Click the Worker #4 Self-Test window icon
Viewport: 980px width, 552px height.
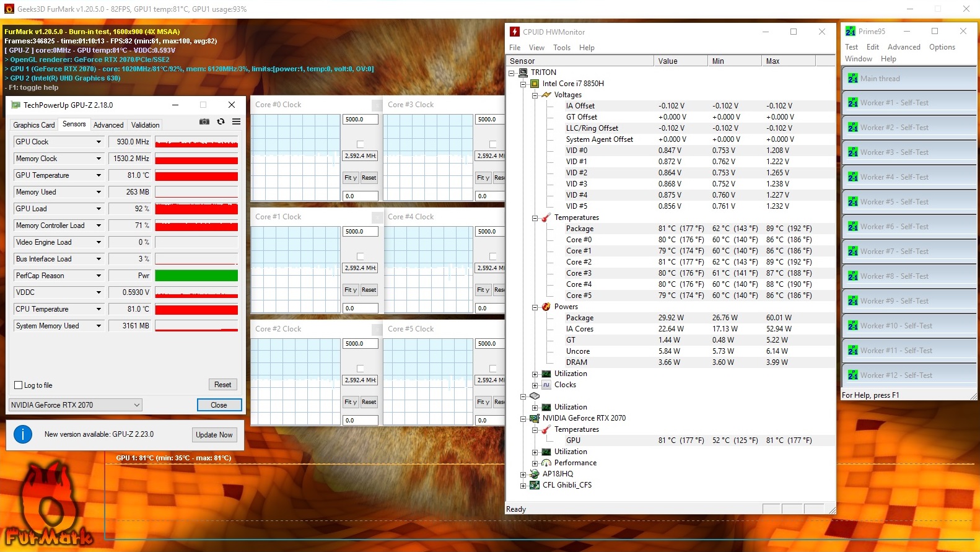click(x=852, y=177)
